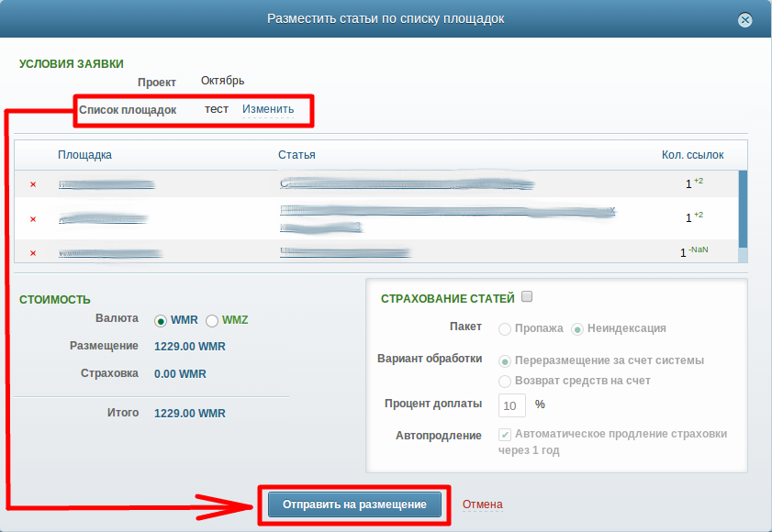Choose the Неиндексация package option
This screenshot has height=532, width=772.
577,328
